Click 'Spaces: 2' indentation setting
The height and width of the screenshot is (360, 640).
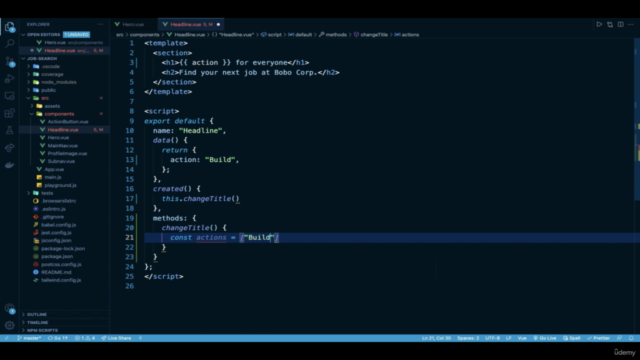[468, 338]
